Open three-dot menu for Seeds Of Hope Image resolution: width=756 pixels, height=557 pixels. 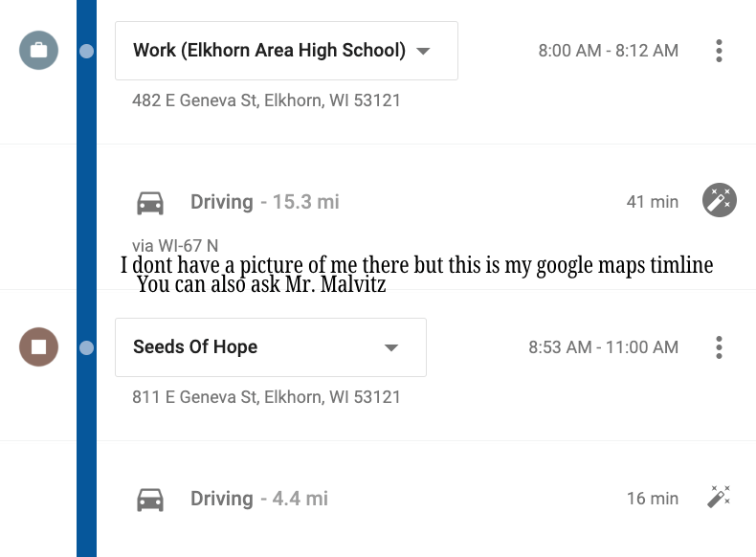pyautogui.click(x=719, y=347)
